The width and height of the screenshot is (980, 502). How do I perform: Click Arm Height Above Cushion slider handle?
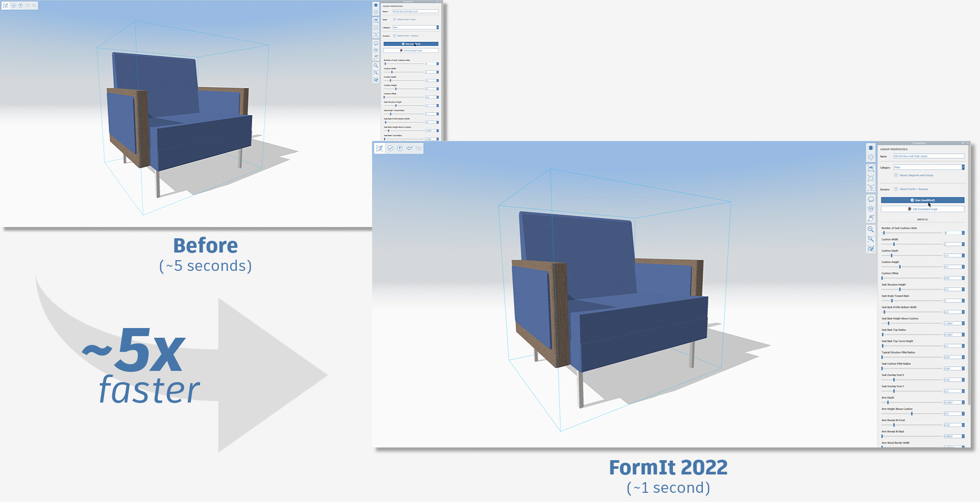click(x=912, y=414)
